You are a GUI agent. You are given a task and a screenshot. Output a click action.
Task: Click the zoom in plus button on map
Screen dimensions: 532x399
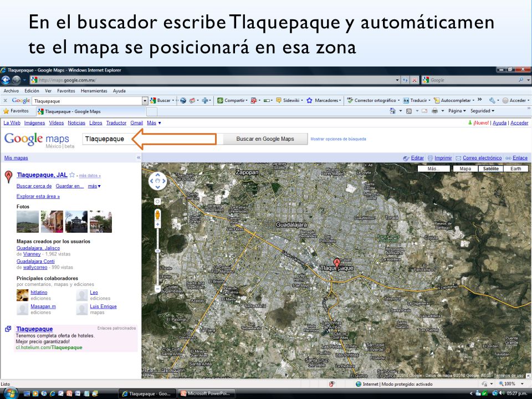tap(157, 224)
